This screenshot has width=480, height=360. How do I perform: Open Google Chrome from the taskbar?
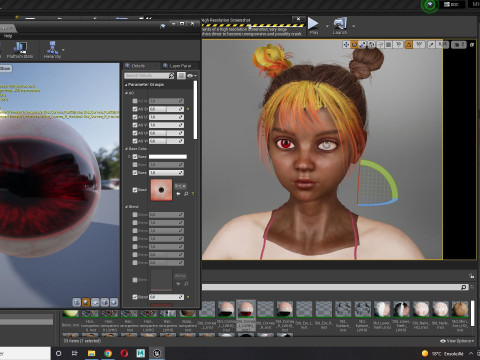108,353
